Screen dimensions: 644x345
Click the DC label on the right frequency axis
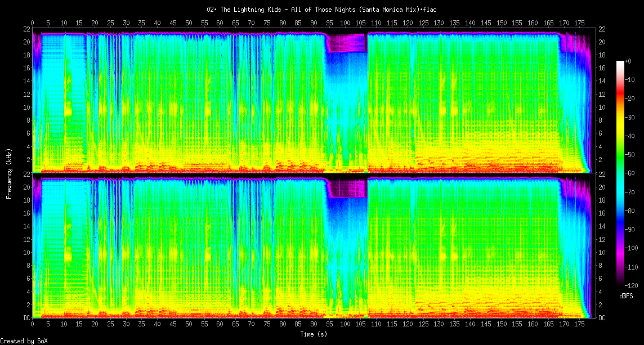602,317
